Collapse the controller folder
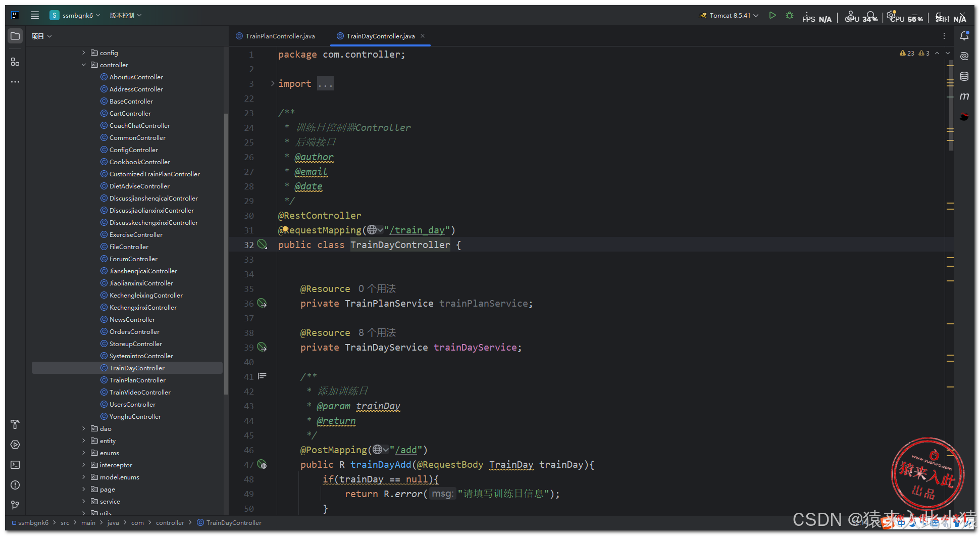The height and width of the screenshot is (536, 980). pyautogui.click(x=84, y=65)
